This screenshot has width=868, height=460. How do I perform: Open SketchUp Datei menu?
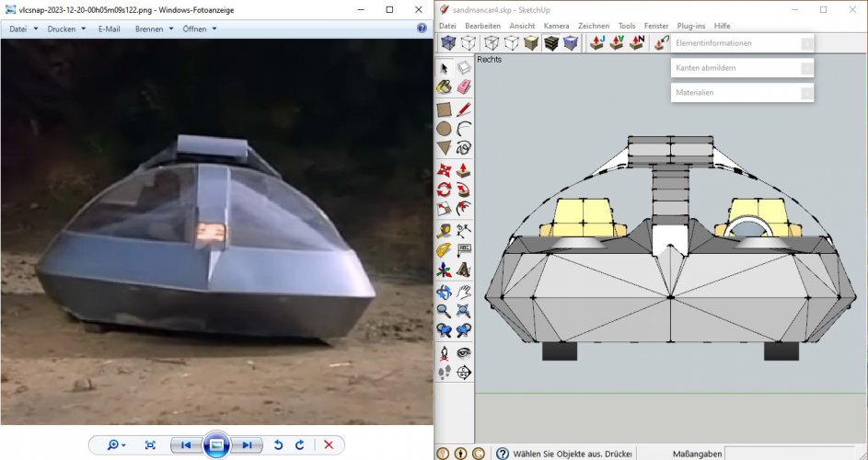[x=447, y=26]
